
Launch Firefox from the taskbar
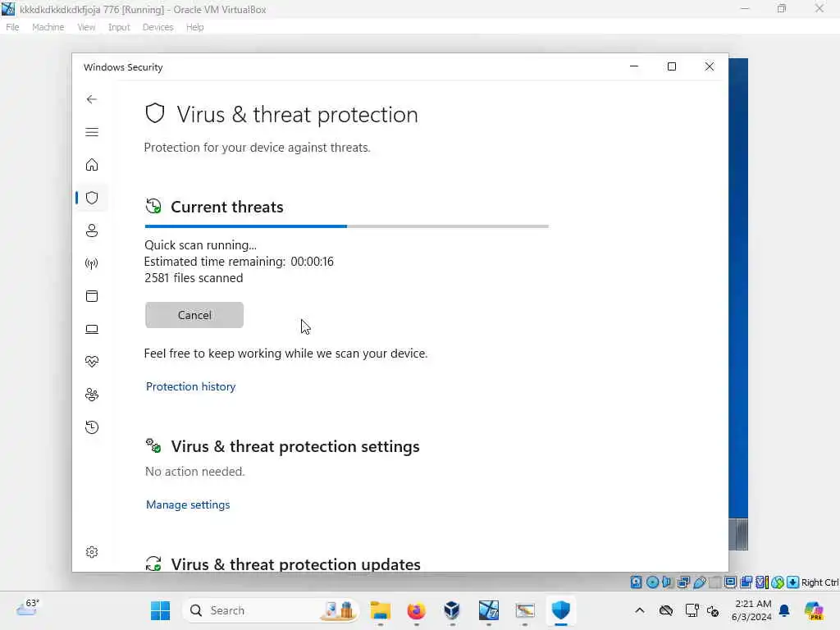[x=416, y=610]
